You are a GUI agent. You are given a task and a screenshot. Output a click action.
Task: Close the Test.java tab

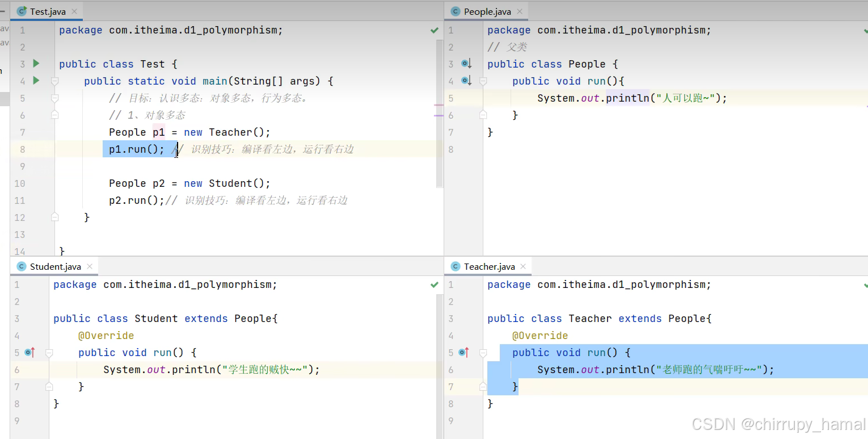pos(75,11)
